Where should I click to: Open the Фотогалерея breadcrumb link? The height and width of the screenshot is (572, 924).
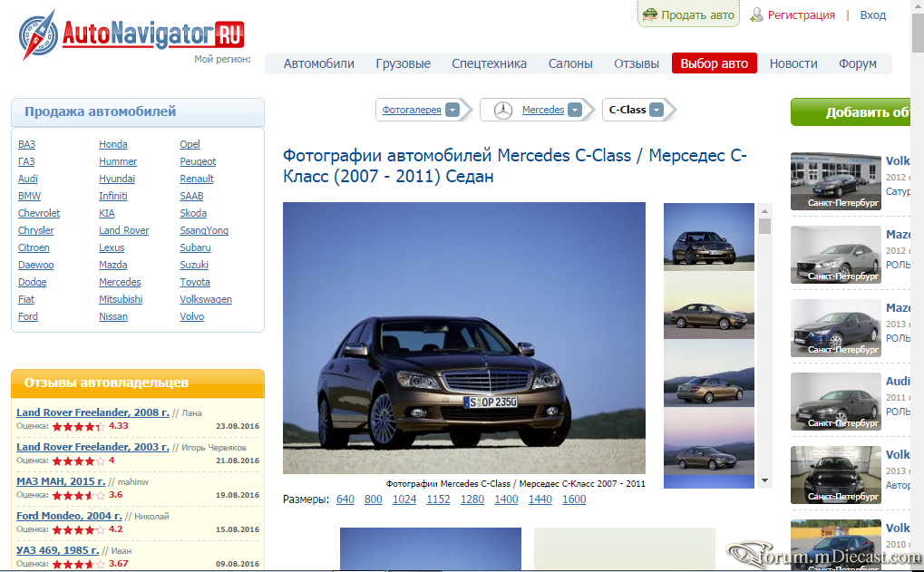tap(412, 111)
